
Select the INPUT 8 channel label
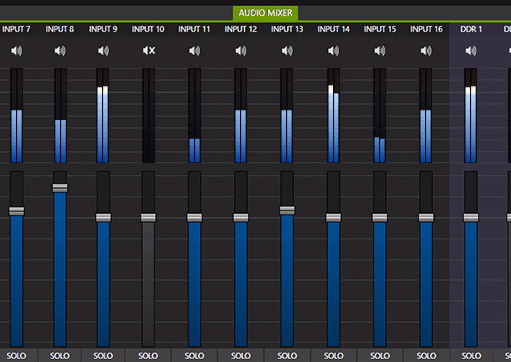60,29
